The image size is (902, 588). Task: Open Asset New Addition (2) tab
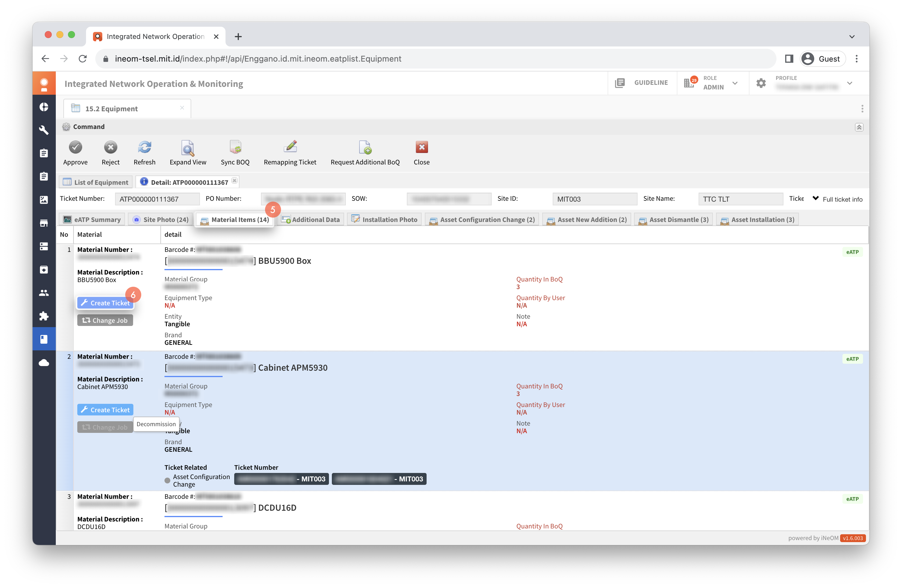pos(587,219)
